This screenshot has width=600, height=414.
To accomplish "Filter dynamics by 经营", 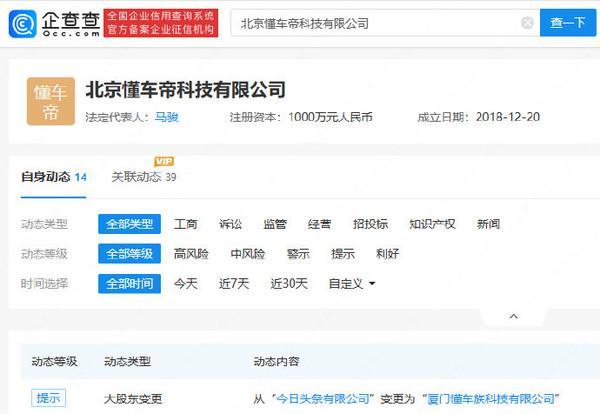I will pos(319,224).
